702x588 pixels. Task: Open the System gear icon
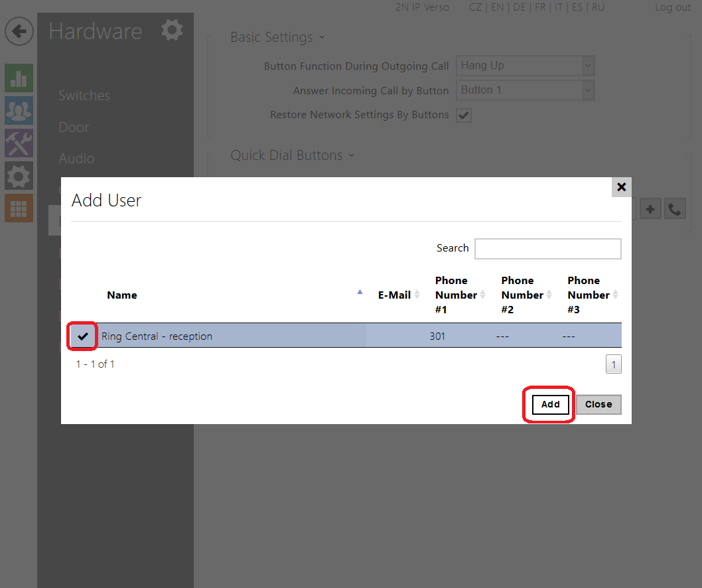click(x=19, y=176)
